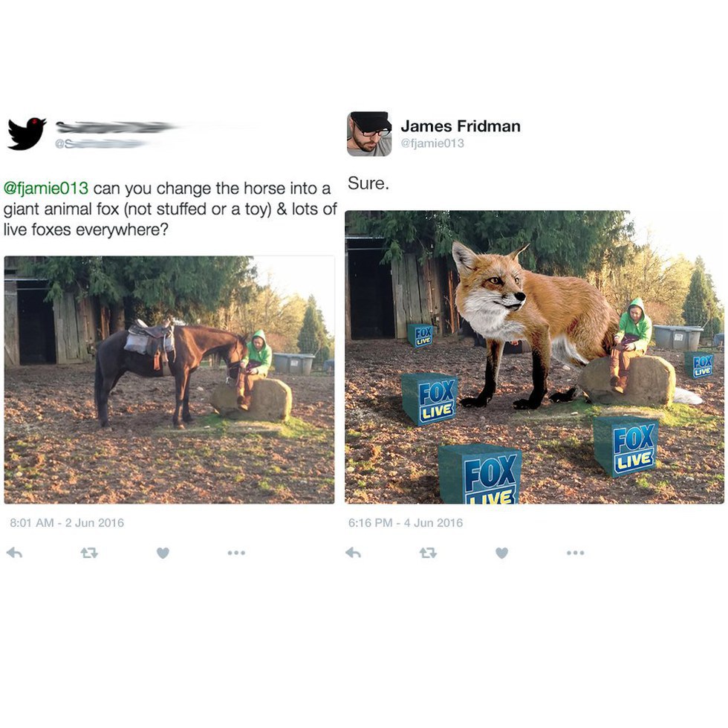Like the left tweet using heart icon
Screen dimensions: 728x728
[163, 553]
